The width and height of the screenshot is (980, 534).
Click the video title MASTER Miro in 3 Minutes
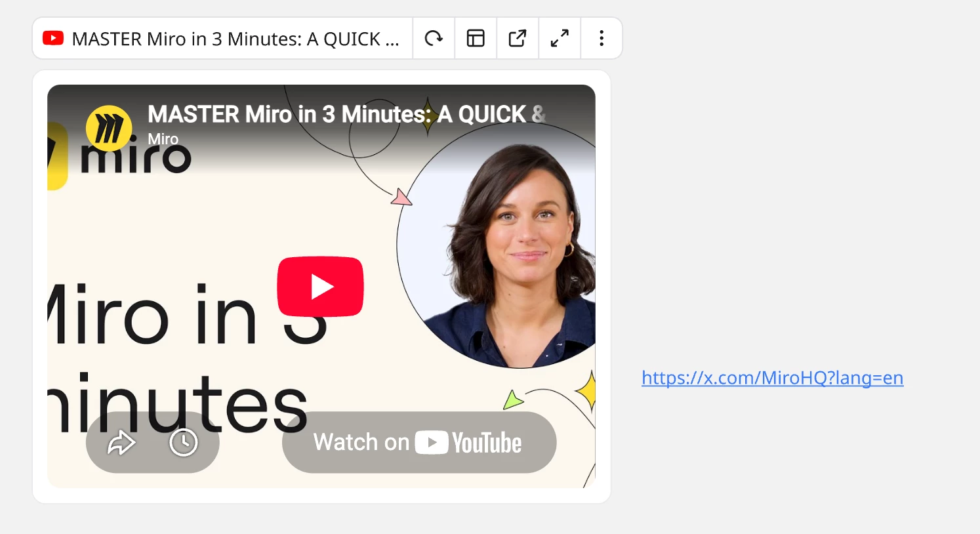coord(346,114)
